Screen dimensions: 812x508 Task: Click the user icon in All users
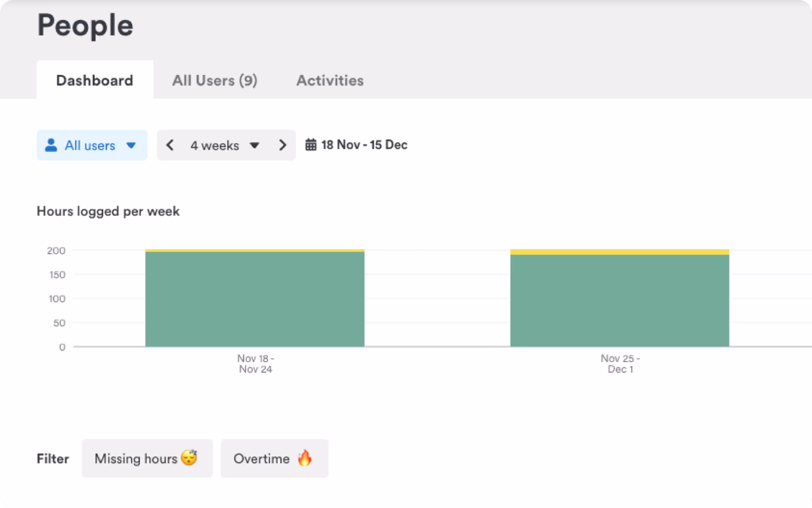pyautogui.click(x=51, y=145)
